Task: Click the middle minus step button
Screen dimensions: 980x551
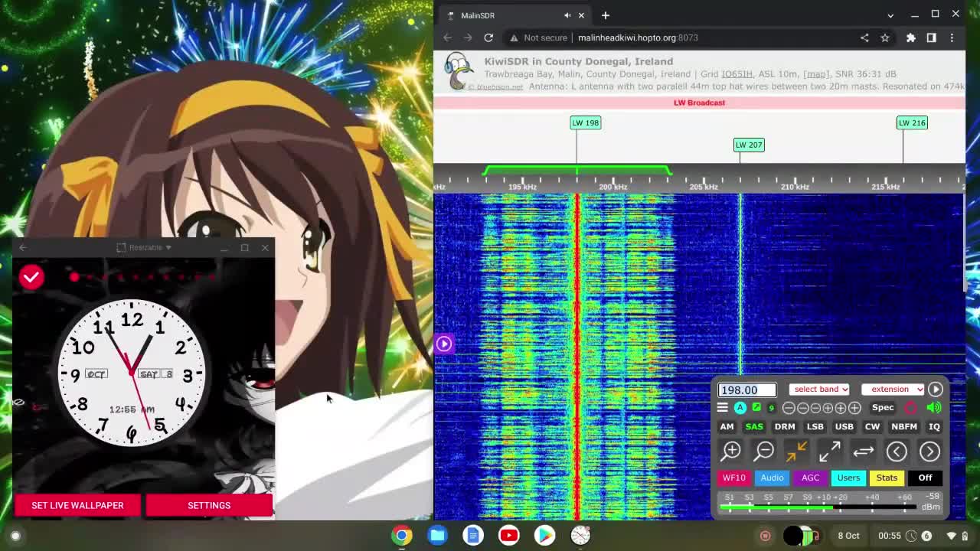Action: (x=802, y=408)
